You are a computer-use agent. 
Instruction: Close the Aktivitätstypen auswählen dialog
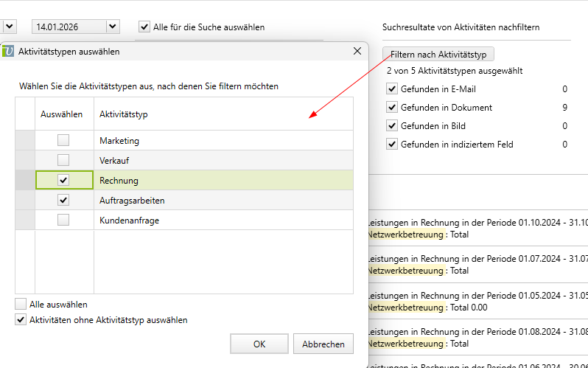tap(357, 52)
